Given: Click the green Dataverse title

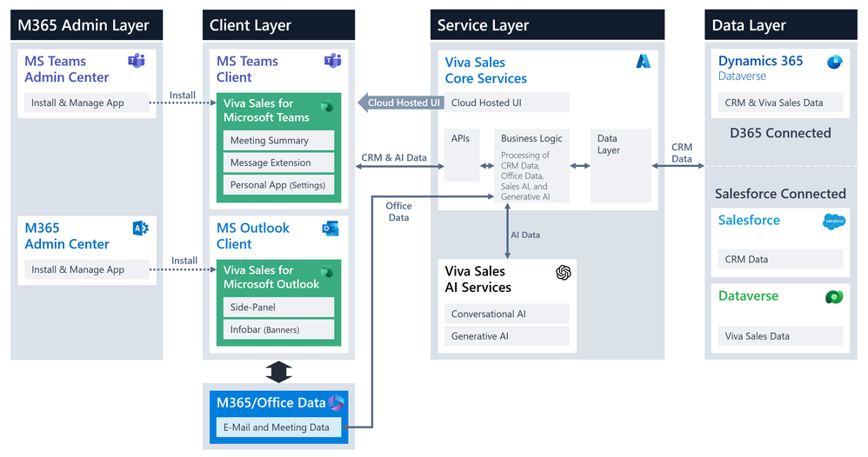Looking at the screenshot, I should (x=749, y=296).
